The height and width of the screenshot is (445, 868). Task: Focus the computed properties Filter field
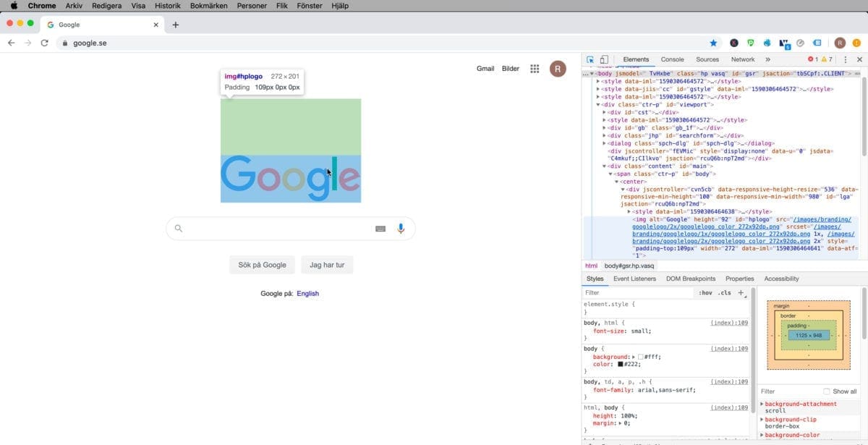click(788, 391)
